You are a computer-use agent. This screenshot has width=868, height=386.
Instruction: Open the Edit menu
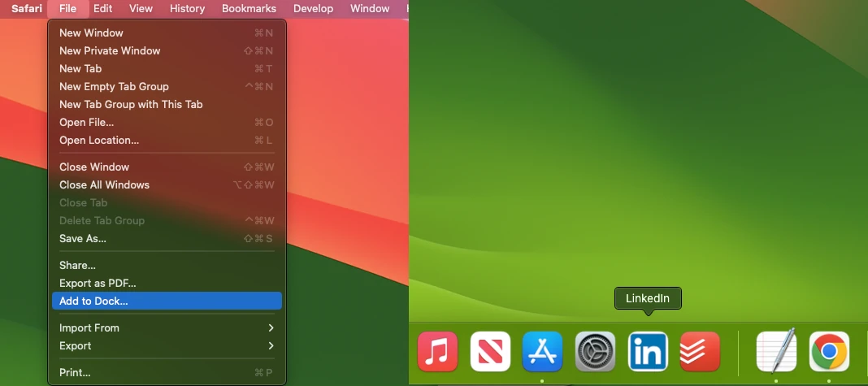point(102,9)
